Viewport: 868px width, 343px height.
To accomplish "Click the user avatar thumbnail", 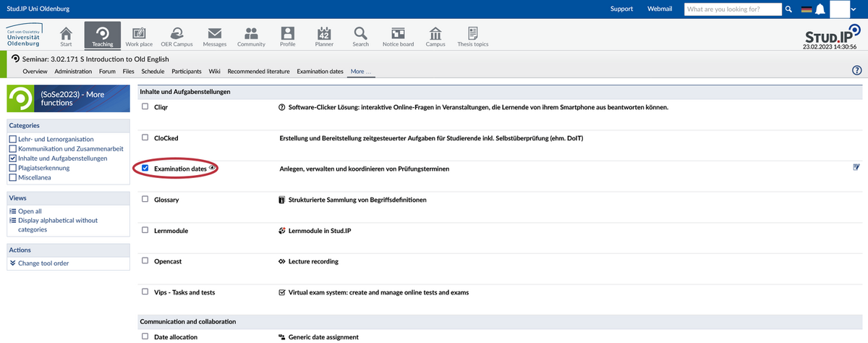I will point(839,9).
